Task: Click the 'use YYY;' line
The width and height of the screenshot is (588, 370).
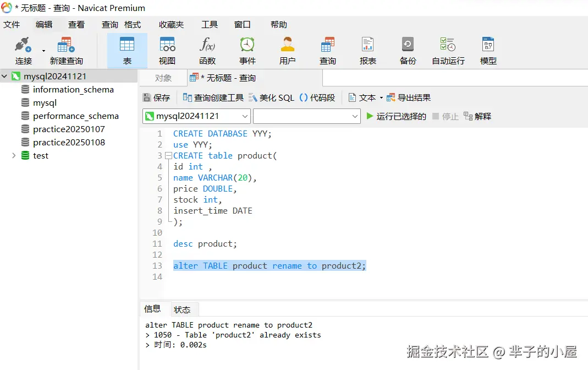Action: click(x=193, y=145)
